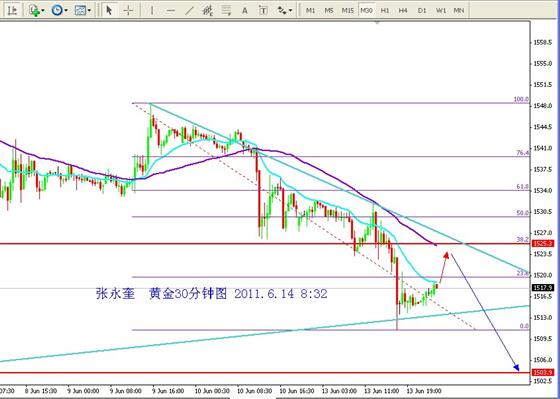Screen dimensions: 560x399
Task: Select the equidistant channel tool
Action: point(208,10)
